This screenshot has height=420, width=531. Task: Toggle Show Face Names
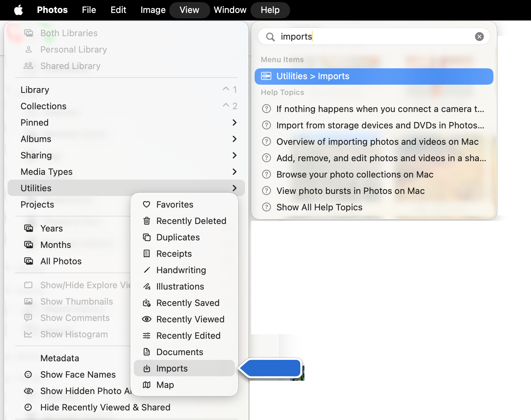point(69,375)
